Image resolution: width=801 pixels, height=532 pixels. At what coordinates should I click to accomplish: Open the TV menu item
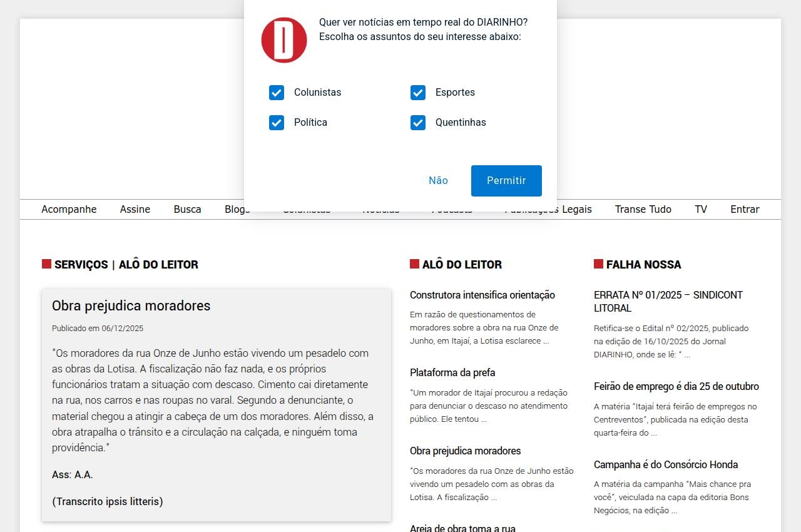[701, 210]
